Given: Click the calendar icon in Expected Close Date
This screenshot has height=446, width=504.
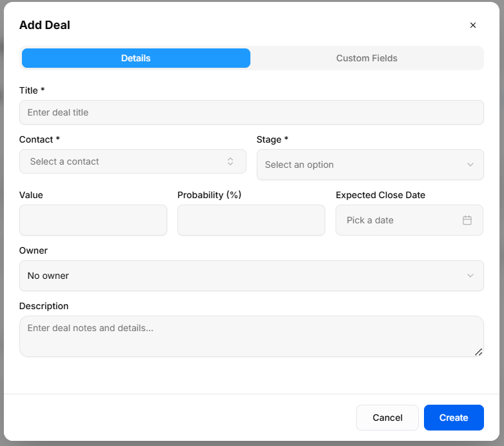Looking at the screenshot, I should click(467, 220).
